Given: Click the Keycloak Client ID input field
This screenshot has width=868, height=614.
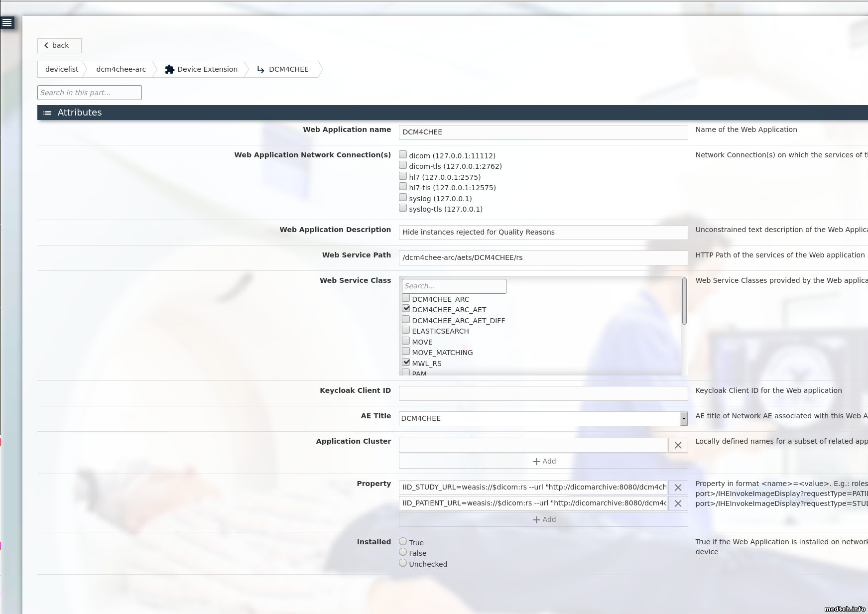Looking at the screenshot, I should coord(543,393).
